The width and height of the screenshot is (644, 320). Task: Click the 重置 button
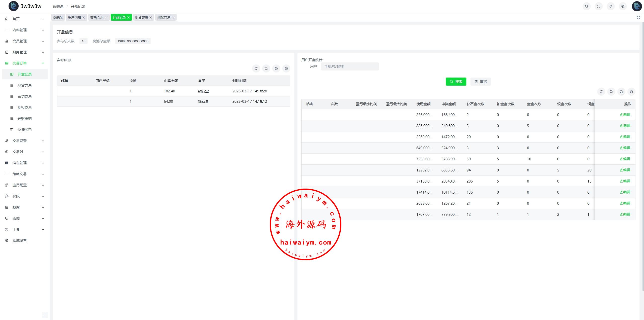coord(480,82)
